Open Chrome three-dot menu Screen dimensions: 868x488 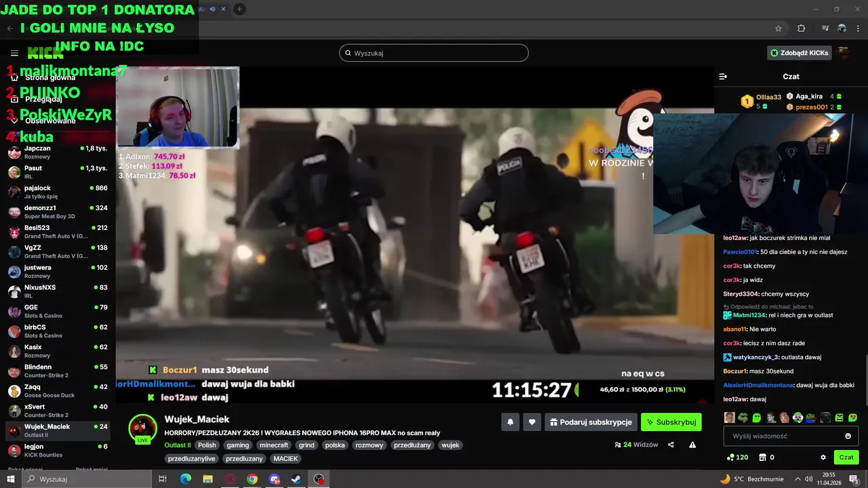(x=859, y=28)
